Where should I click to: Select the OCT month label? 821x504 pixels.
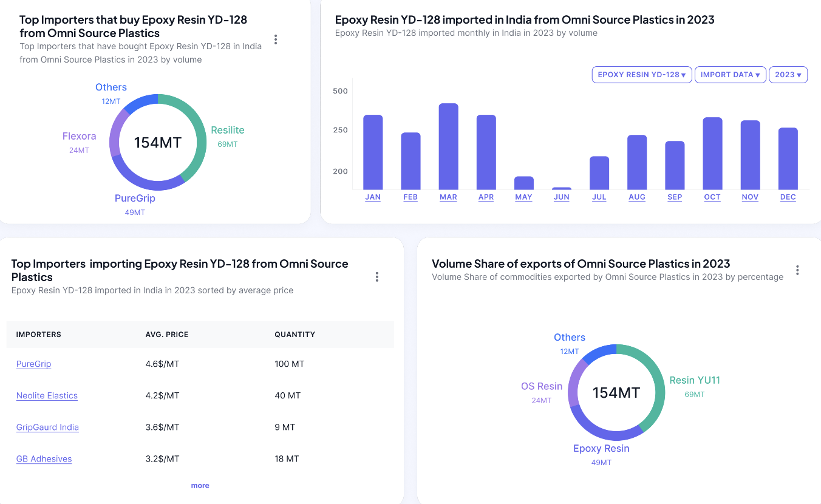(712, 197)
